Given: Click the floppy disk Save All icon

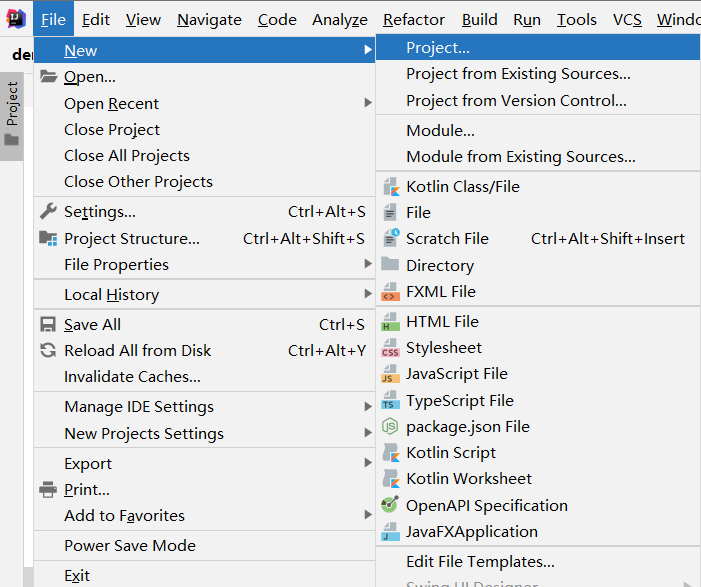Looking at the screenshot, I should click(x=48, y=324).
